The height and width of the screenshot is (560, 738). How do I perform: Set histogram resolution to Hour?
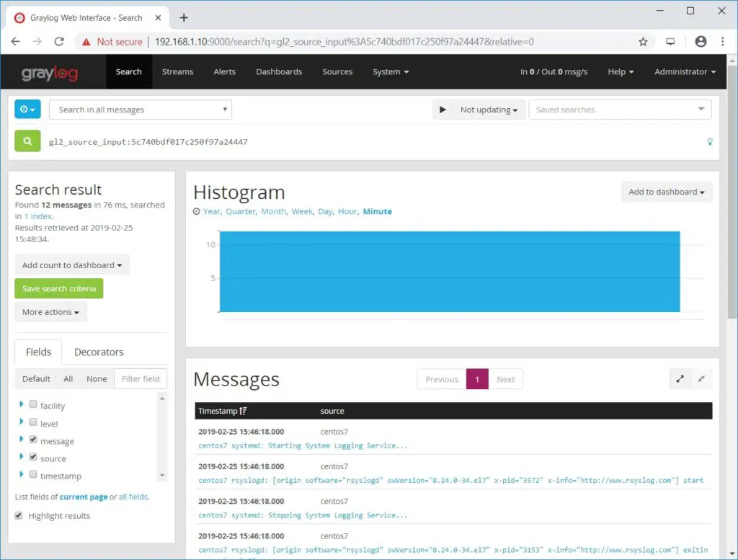click(347, 211)
